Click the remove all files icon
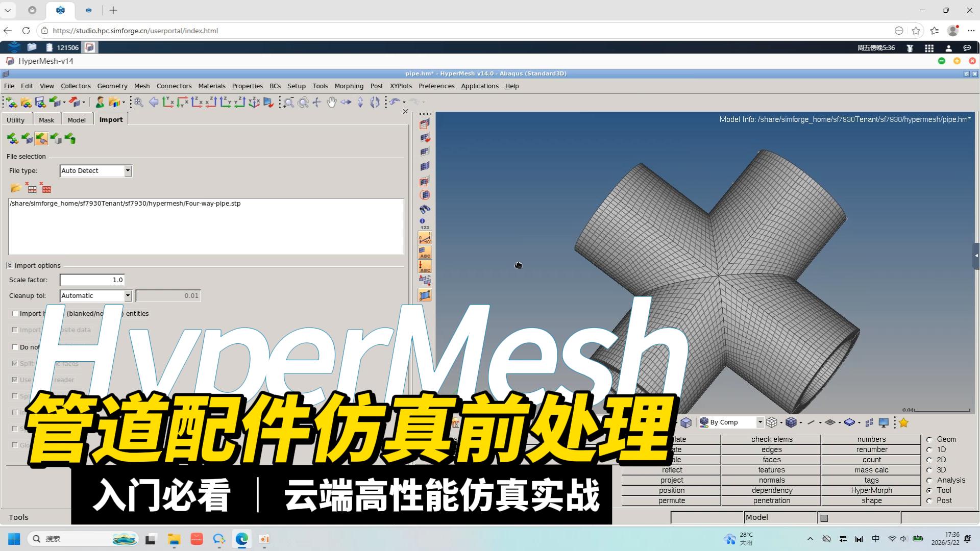This screenshot has width=980, height=551. point(46,188)
